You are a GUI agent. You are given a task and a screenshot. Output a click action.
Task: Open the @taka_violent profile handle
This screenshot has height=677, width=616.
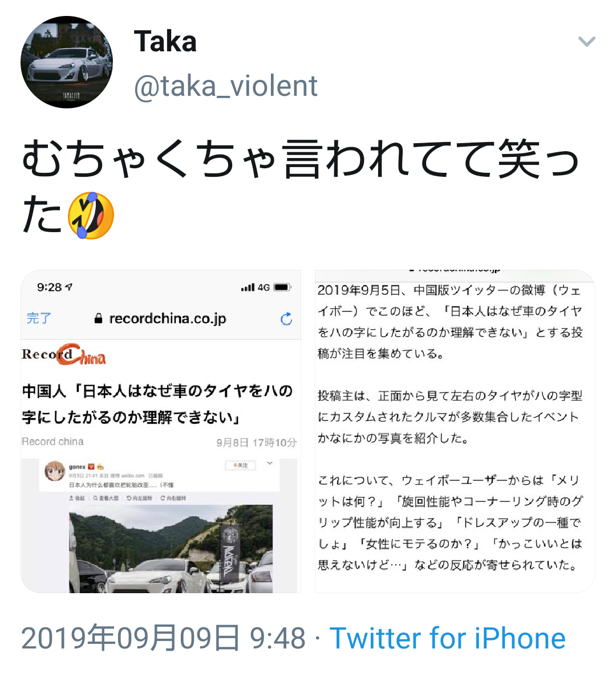point(226,86)
